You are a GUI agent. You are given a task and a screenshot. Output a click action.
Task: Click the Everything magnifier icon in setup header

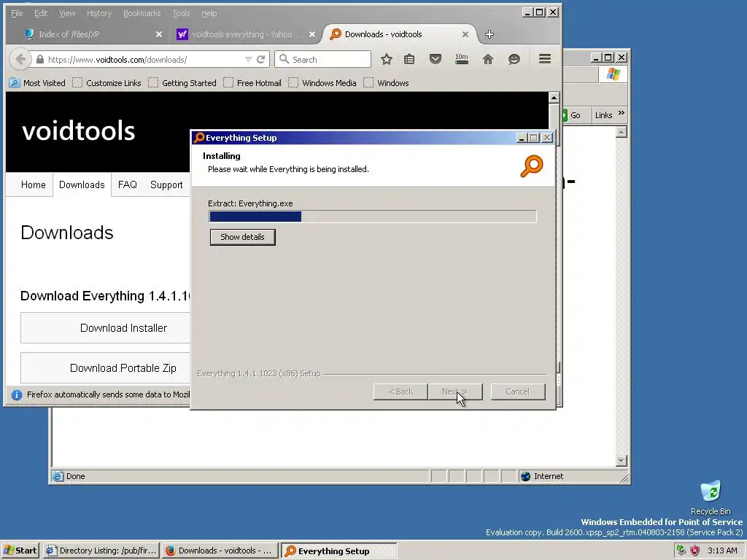tap(532, 166)
